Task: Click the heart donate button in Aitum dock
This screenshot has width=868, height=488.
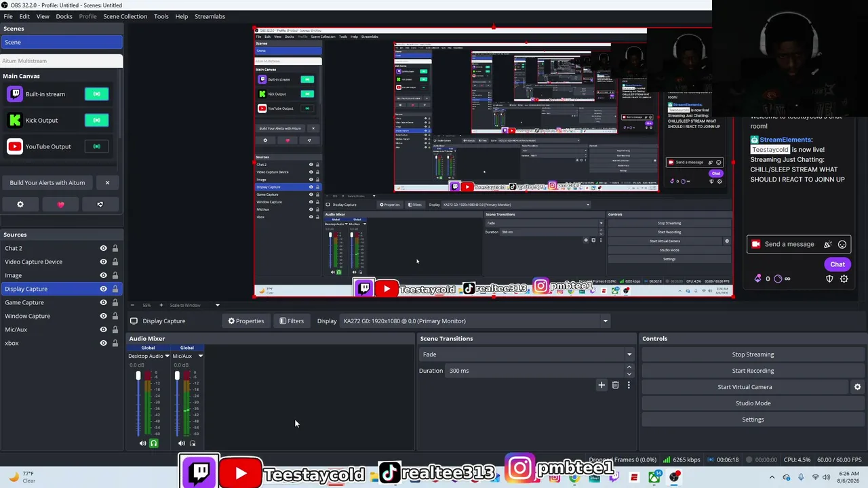Action: 60,204
